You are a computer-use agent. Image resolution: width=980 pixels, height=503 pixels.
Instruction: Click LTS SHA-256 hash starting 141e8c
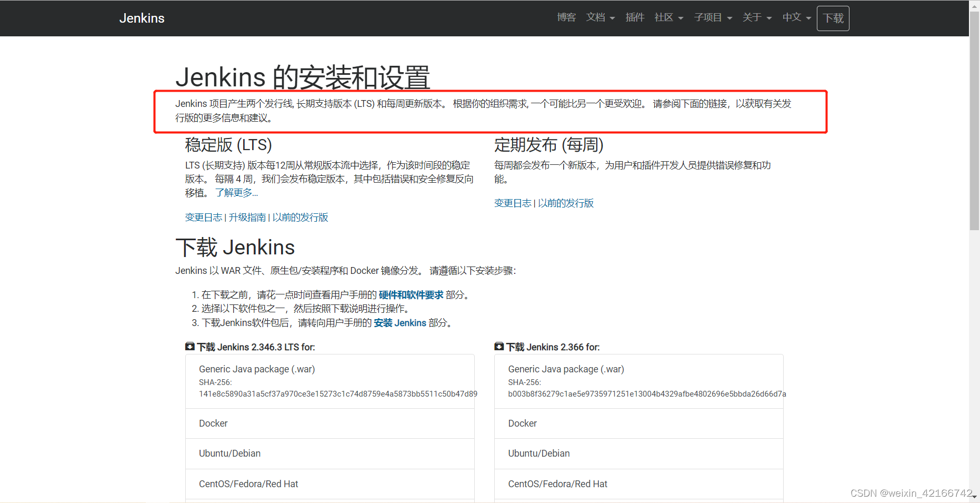pyautogui.click(x=338, y=394)
